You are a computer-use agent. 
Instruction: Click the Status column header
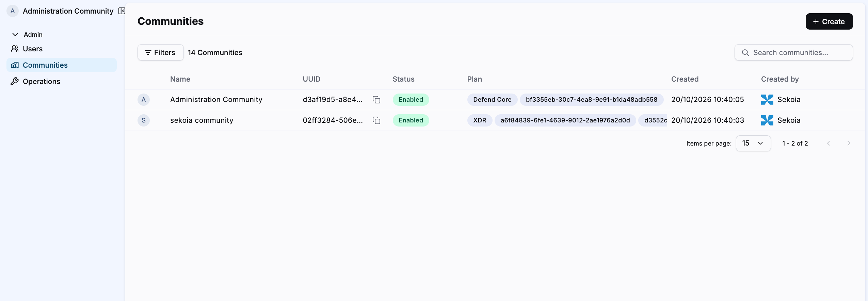coord(403,79)
